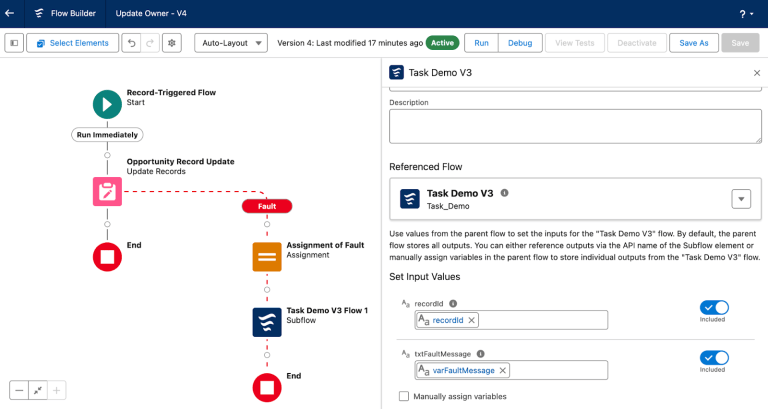The image size is (768, 409).
Task: Click the Assignment of Fault label
Action: tap(325, 245)
